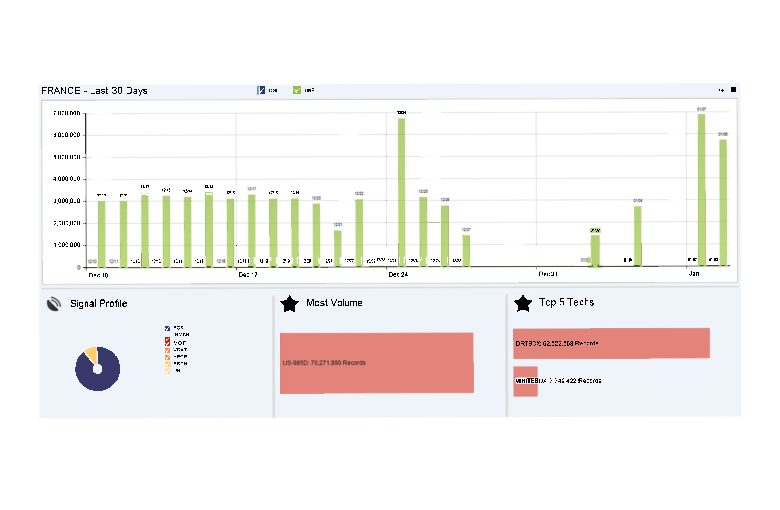Click the Dec 10 axis label
The image size is (780, 510).
click(98, 275)
